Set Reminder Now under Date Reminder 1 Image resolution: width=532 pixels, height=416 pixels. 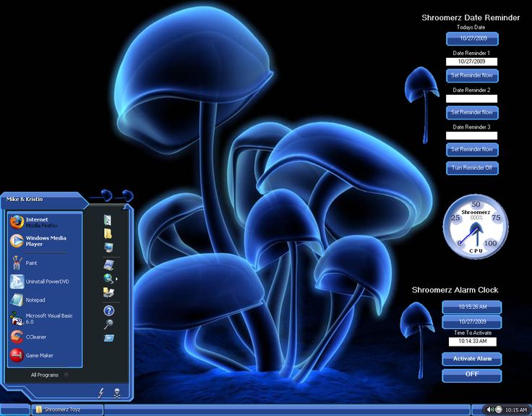[x=472, y=76]
